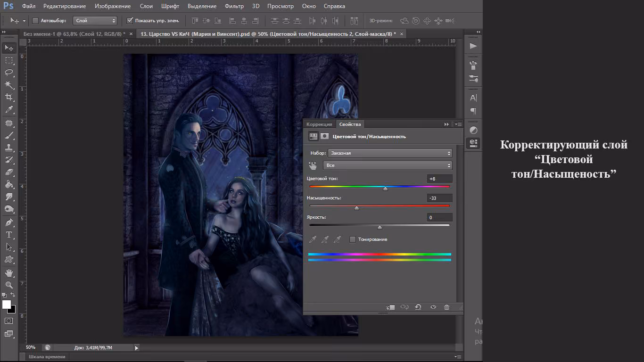Toggle view previous state in Properties

point(404,307)
